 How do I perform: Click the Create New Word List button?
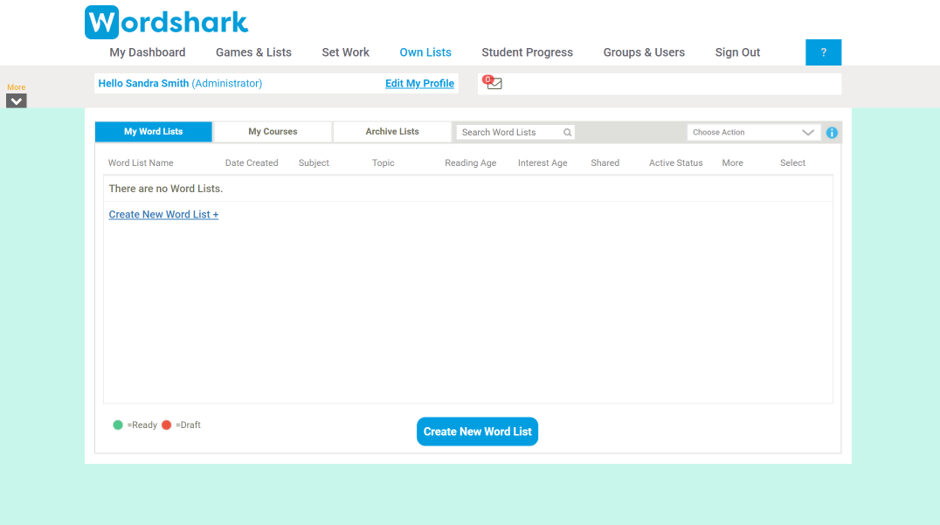(477, 432)
